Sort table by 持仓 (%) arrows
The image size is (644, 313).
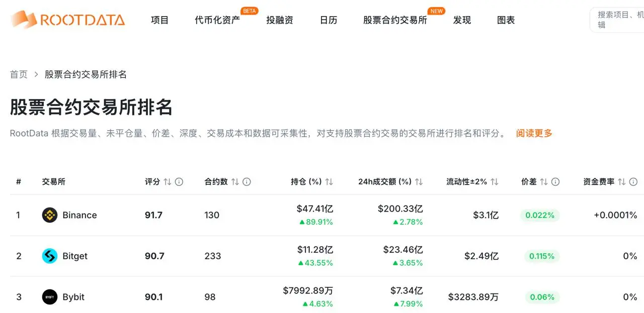click(329, 182)
